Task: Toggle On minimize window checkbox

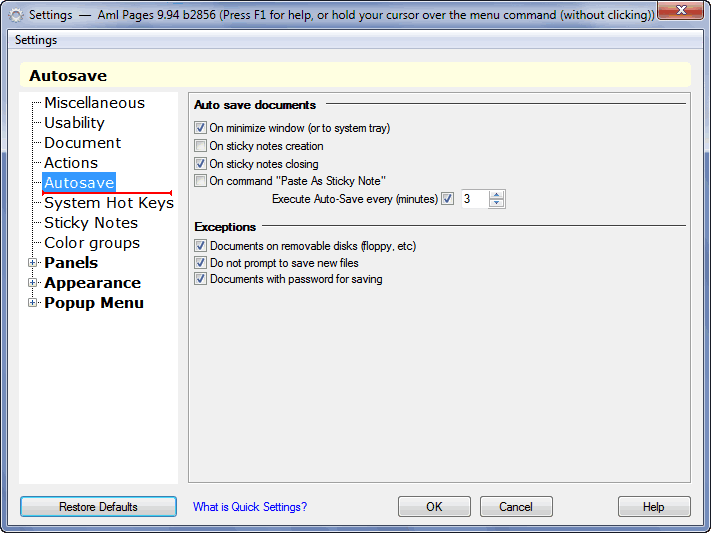Action: pos(200,127)
